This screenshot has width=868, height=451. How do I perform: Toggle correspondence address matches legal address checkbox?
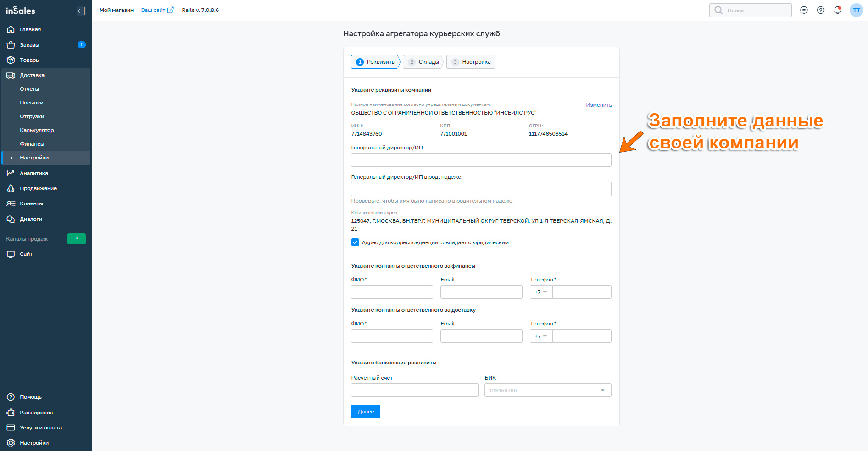pos(355,242)
